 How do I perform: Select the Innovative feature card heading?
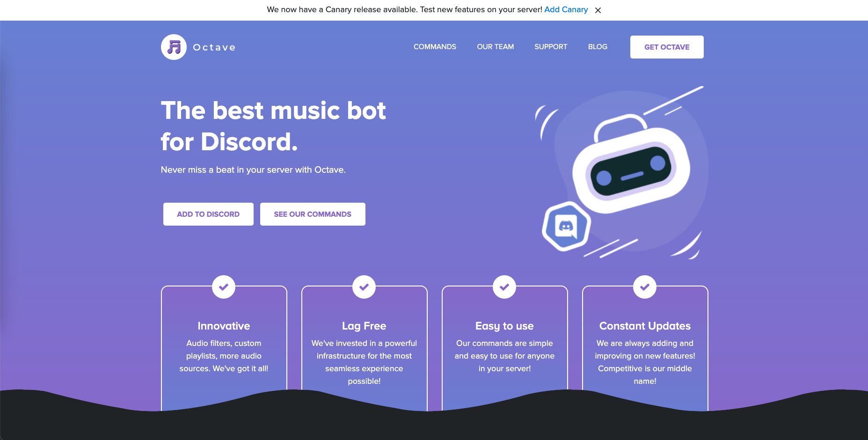pos(224,326)
